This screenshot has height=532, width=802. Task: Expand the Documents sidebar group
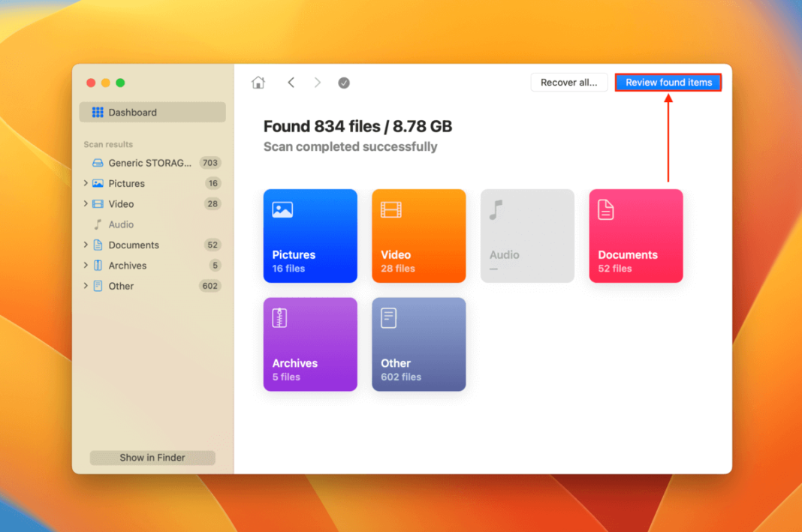pos(86,245)
